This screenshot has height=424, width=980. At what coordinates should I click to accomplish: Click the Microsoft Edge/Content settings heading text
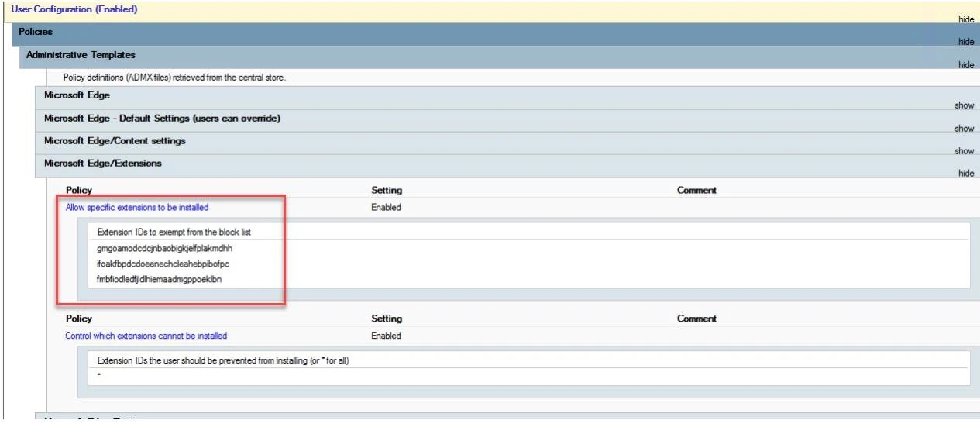click(x=115, y=141)
